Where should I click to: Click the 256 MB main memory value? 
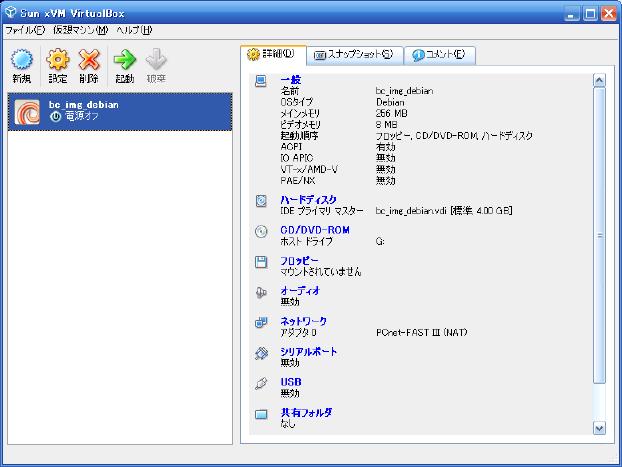click(392, 113)
